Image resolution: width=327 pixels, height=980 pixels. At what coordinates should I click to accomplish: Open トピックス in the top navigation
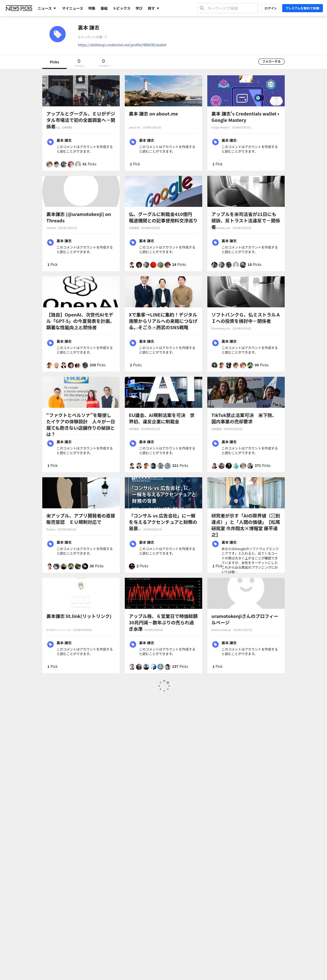[121, 8]
